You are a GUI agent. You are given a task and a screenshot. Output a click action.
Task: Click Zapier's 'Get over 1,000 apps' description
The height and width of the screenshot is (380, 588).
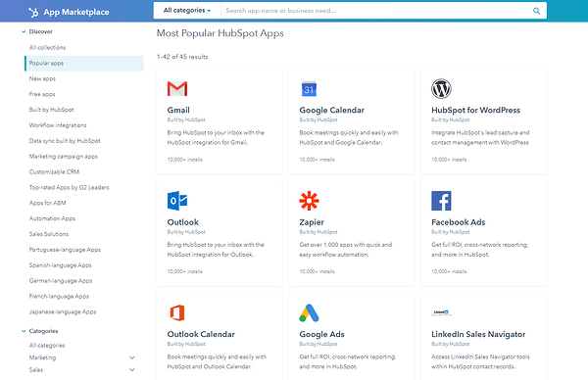(345, 250)
